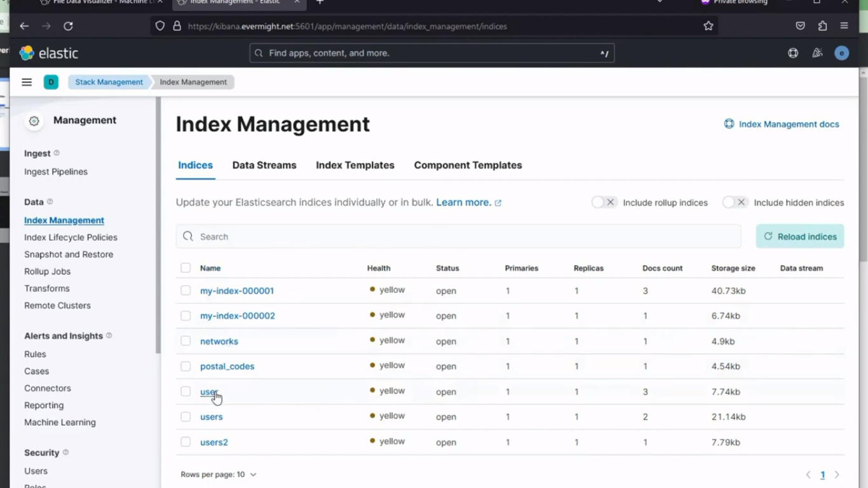
Task: Open Ingest Pipelines in the sidebar
Action: pyautogui.click(x=56, y=172)
